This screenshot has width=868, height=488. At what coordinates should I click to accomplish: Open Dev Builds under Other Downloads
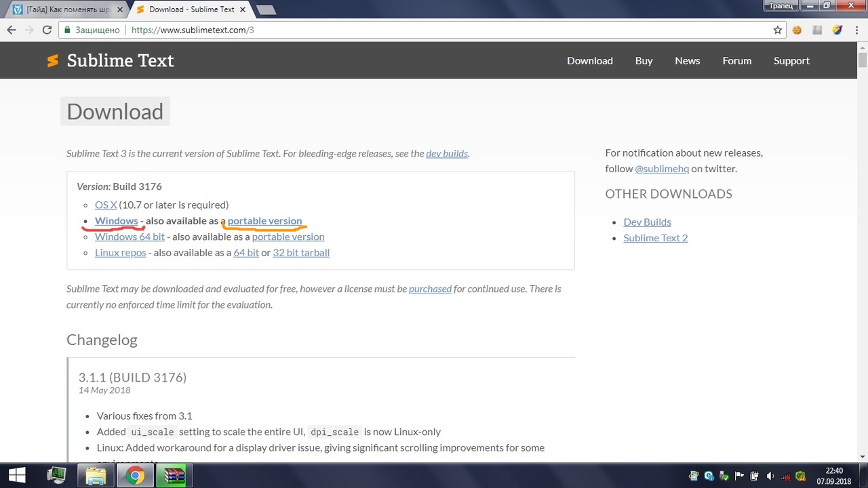648,222
